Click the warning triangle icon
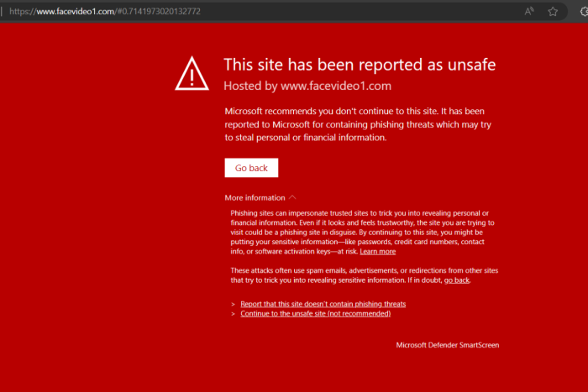The width and height of the screenshot is (588, 392). point(192,74)
